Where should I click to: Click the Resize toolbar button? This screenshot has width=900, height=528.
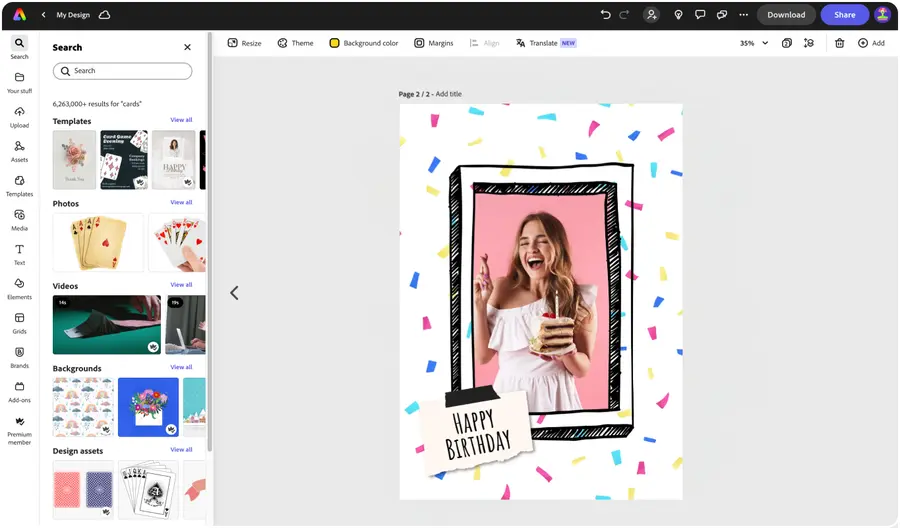245,43
